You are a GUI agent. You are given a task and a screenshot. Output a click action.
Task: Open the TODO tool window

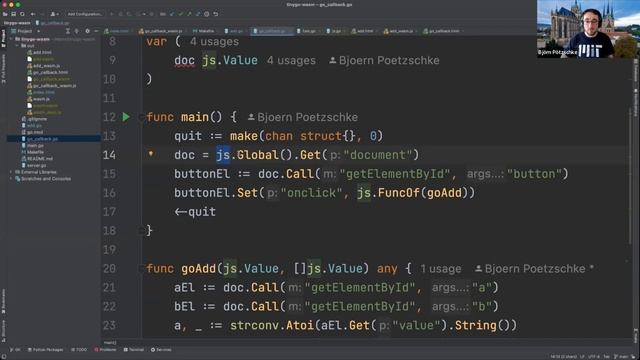(79, 350)
